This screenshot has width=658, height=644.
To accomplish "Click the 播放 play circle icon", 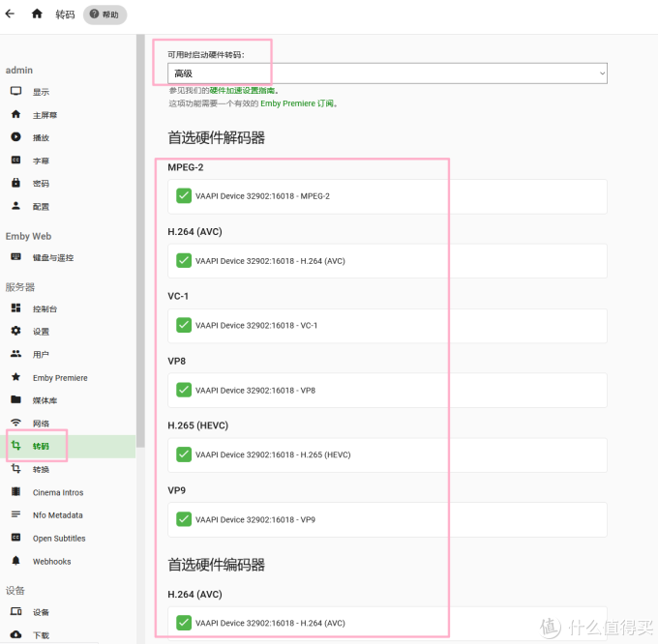I will [15, 136].
